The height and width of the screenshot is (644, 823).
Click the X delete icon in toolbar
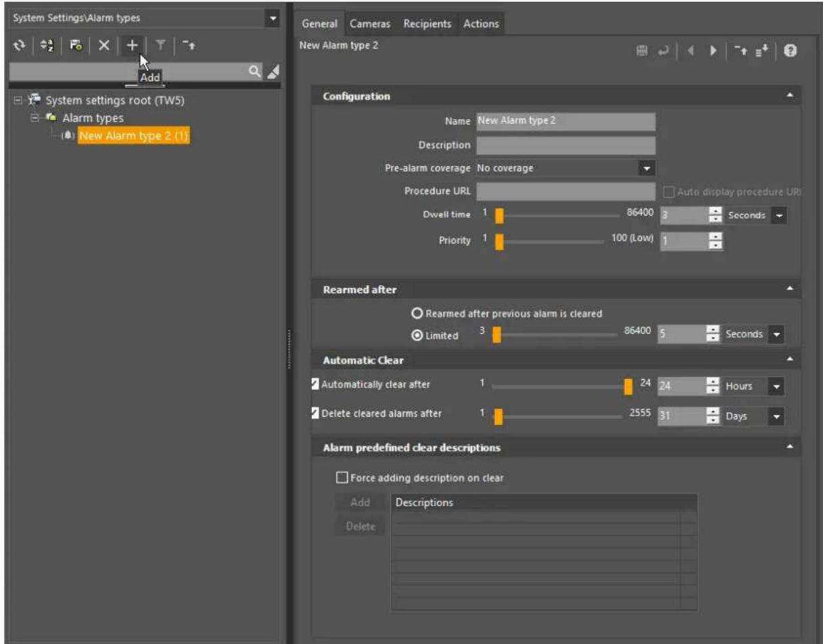(104, 44)
